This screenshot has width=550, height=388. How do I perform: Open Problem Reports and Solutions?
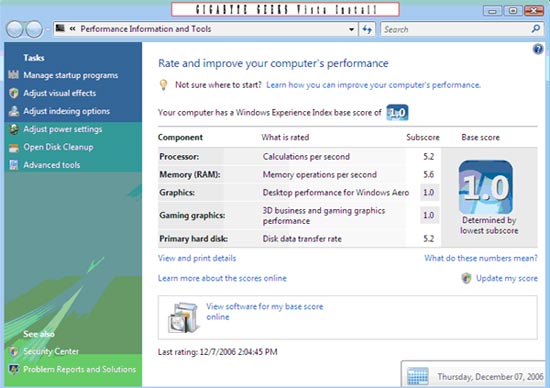pos(79,369)
